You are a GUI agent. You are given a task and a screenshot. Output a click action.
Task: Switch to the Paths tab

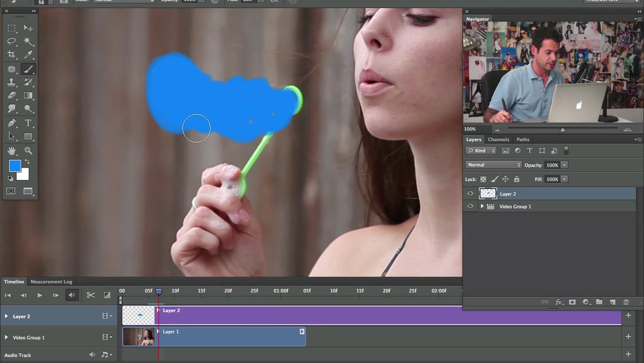coord(523,140)
